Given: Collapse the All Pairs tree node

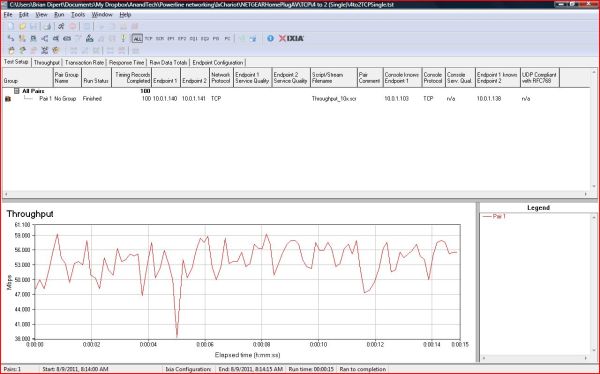Looking at the screenshot, I should (x=16, y=91).
